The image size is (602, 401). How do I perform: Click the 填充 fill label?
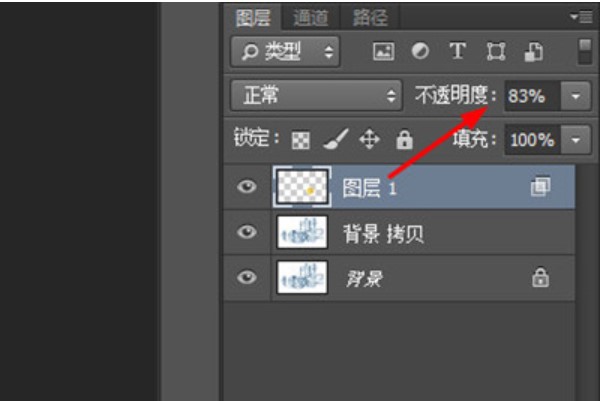click(475, 139)
